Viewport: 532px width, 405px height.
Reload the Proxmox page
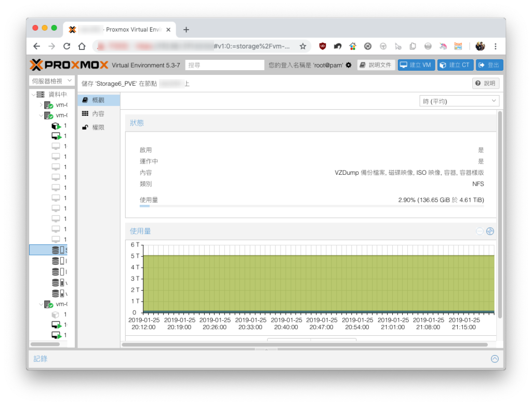pos(67,46)
